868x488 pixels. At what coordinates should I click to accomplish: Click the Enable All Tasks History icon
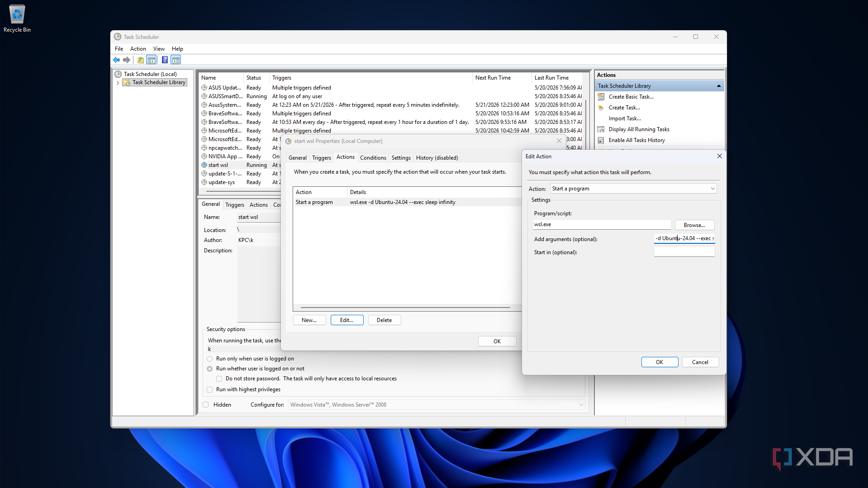601,140
